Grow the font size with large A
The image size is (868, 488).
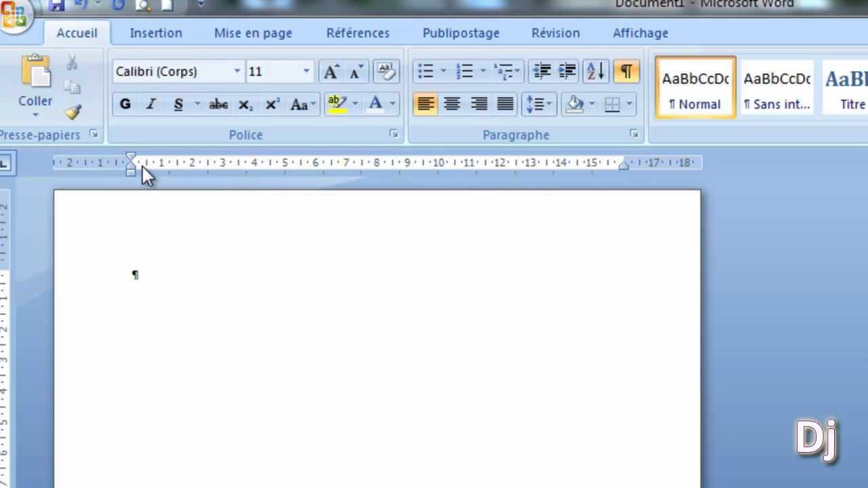click(331, 71)
